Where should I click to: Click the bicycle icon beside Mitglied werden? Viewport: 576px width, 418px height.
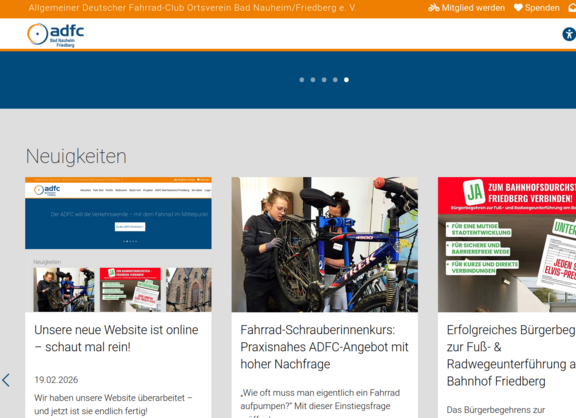point(433,8)
